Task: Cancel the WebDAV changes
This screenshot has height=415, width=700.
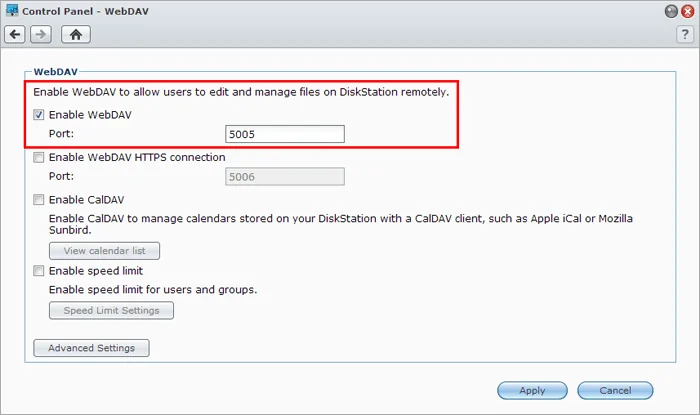Action: (615, 390)
